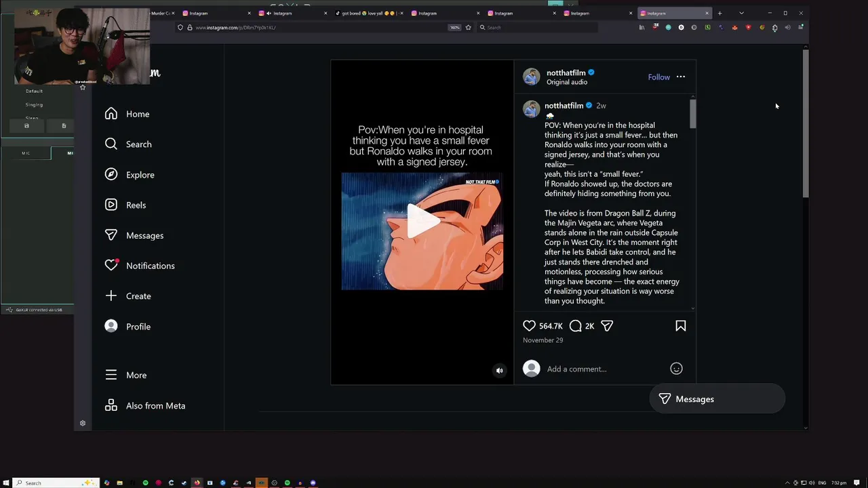
Task: Click the Original audio link
Action: [567, 82]
